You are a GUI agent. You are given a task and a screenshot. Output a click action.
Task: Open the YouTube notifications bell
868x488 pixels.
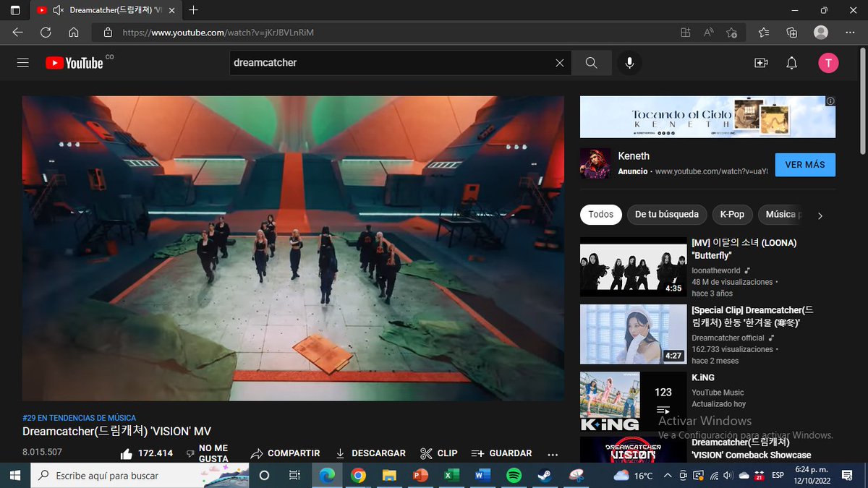792,63
